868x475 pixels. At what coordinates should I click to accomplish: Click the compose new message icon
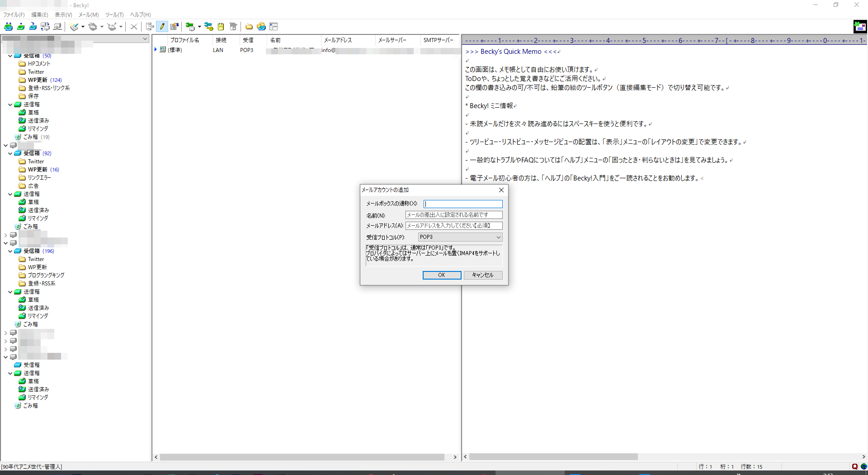[x=74, y=27]
